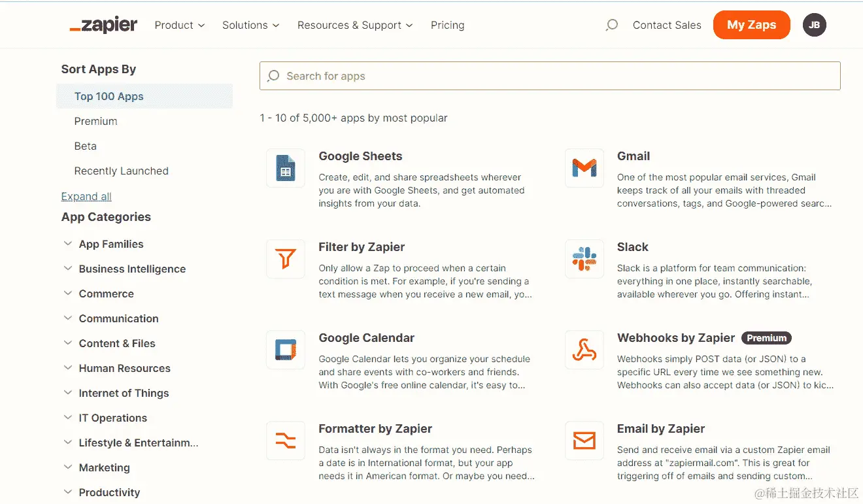The width and height of the screenshot is (863, 504).
Task: Click the App Categories heading
Action: tap(106, 217)
